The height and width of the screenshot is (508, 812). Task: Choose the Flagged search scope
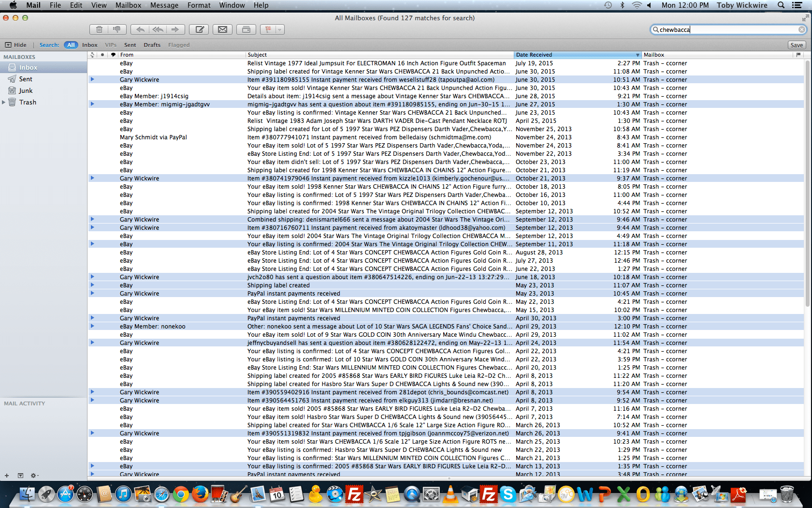[179, 45]
